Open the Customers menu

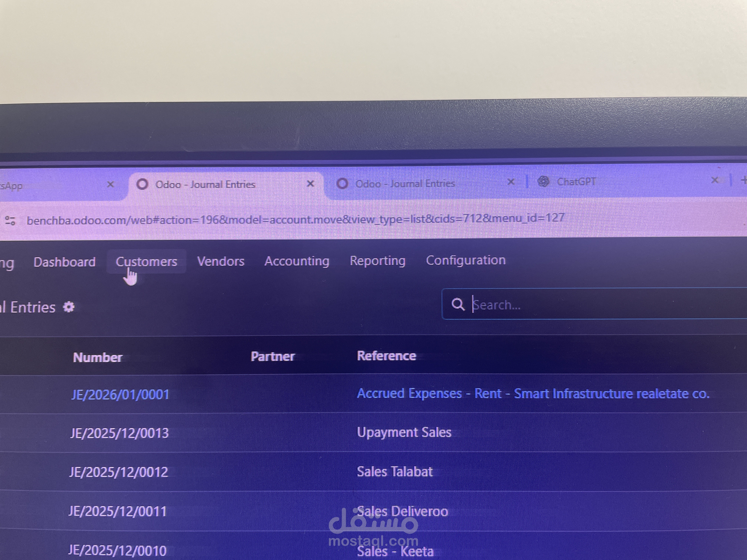146,262
